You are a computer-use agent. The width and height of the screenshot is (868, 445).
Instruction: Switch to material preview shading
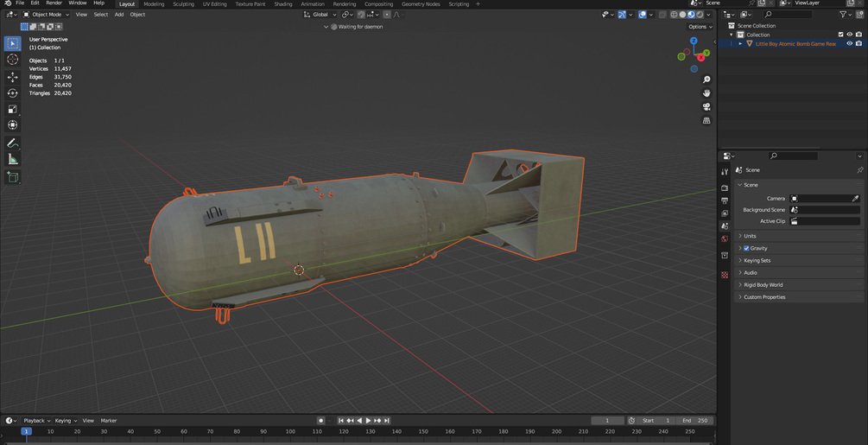tap(691, 15)
